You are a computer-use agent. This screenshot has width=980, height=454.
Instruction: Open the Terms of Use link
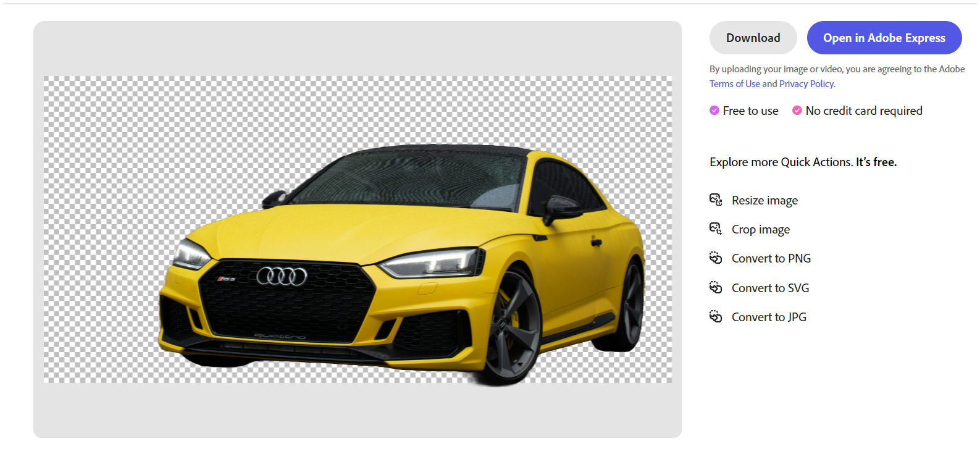pos(734,84)
